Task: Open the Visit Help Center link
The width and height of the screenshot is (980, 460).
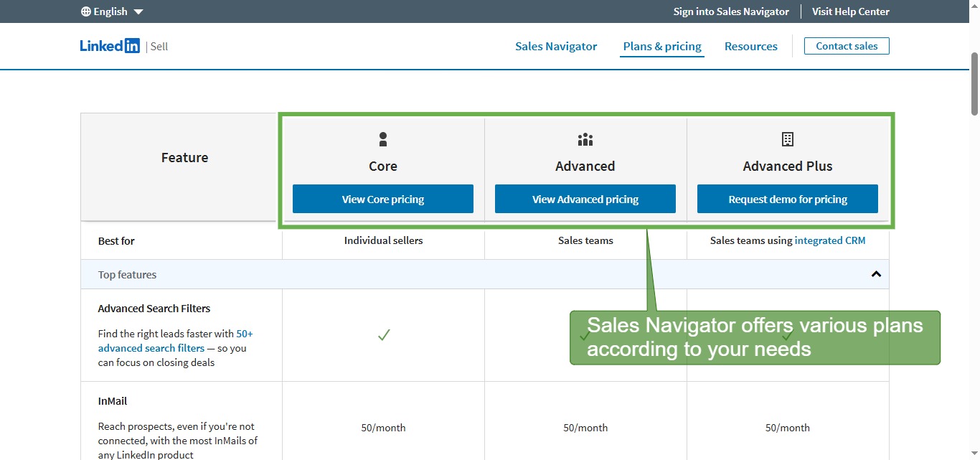Action: click(850, 11)
